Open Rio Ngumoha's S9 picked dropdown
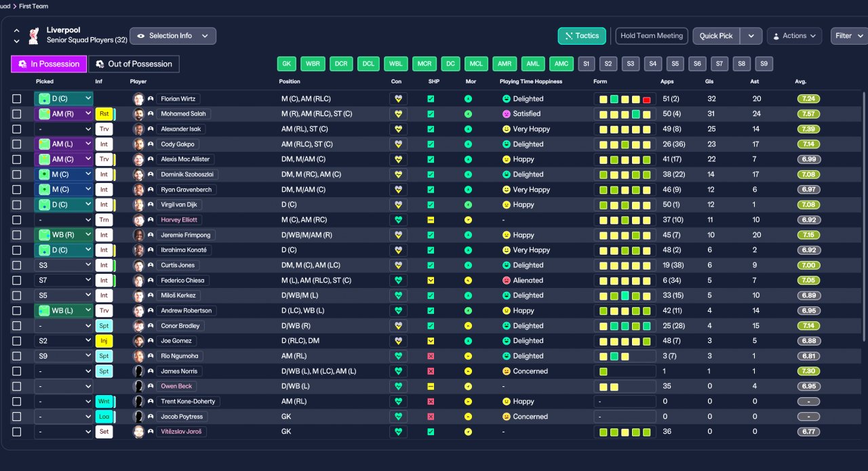 [x=64, y=356]
